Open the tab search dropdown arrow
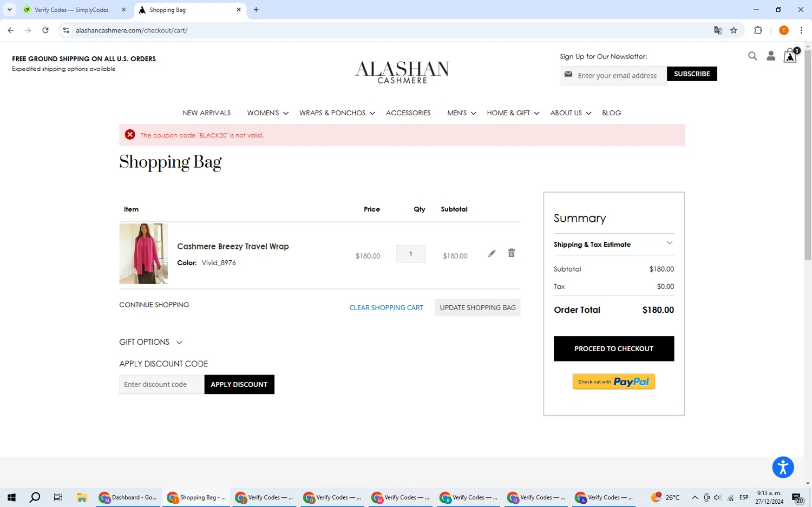The image size is (812, 507). 9,10
